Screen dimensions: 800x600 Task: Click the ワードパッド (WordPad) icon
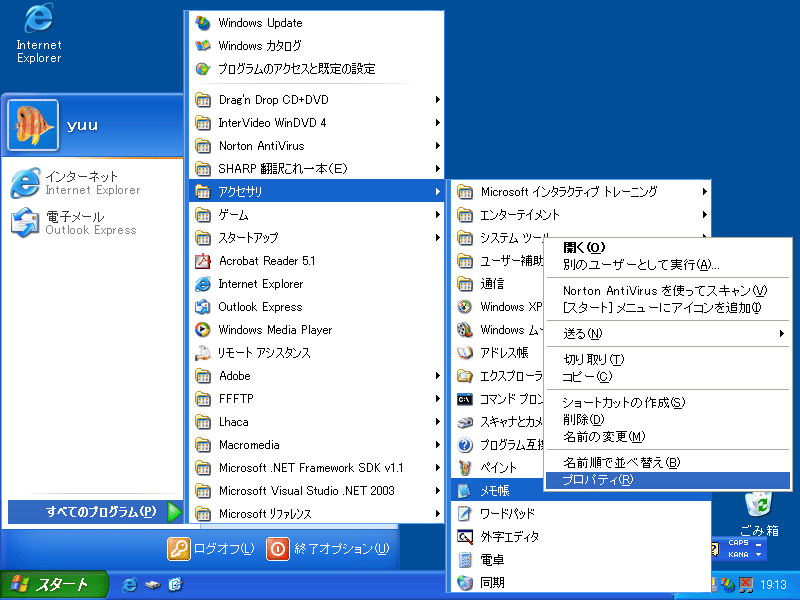coord(465,514)
